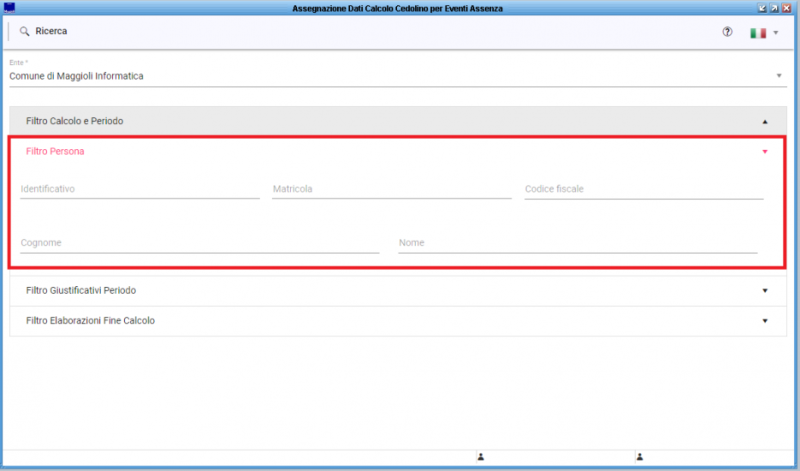Collapse Filtro Persona with pink arrow

point(765,152)
